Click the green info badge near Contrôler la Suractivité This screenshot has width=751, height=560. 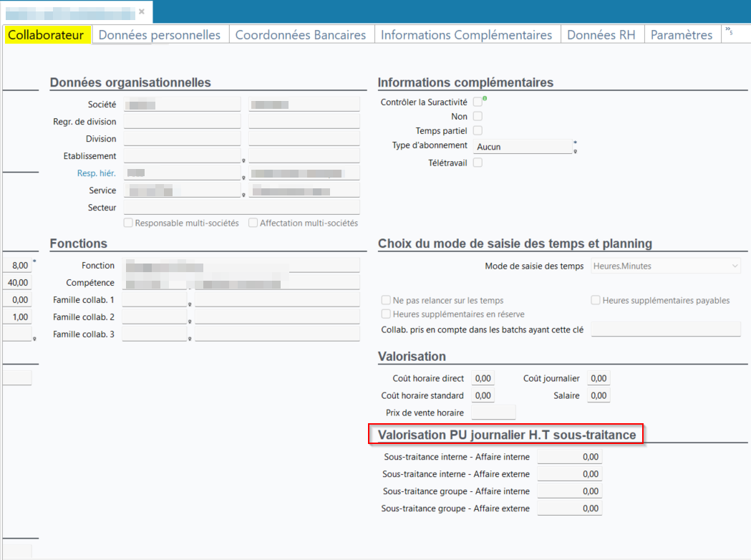[x=485, y=98]
